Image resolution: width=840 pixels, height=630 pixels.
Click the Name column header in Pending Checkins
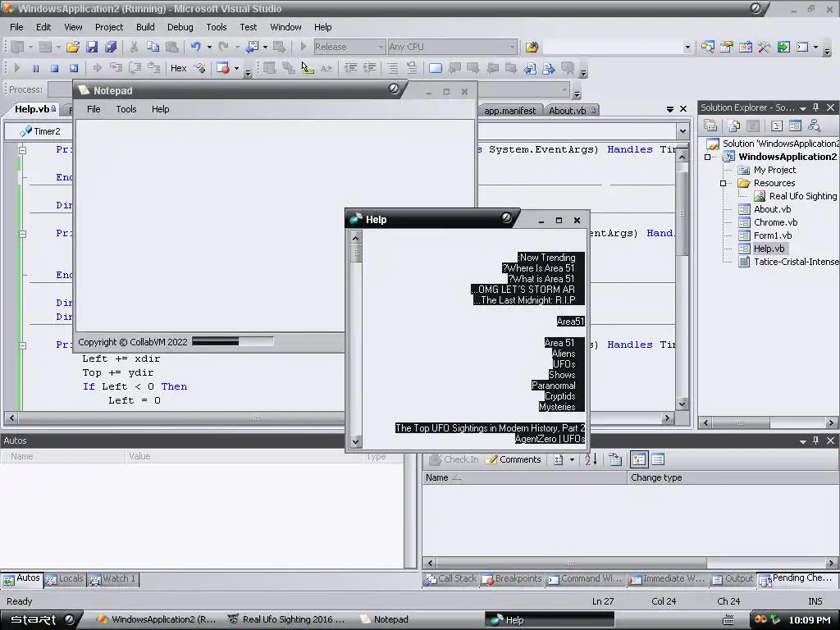(524, 478)
